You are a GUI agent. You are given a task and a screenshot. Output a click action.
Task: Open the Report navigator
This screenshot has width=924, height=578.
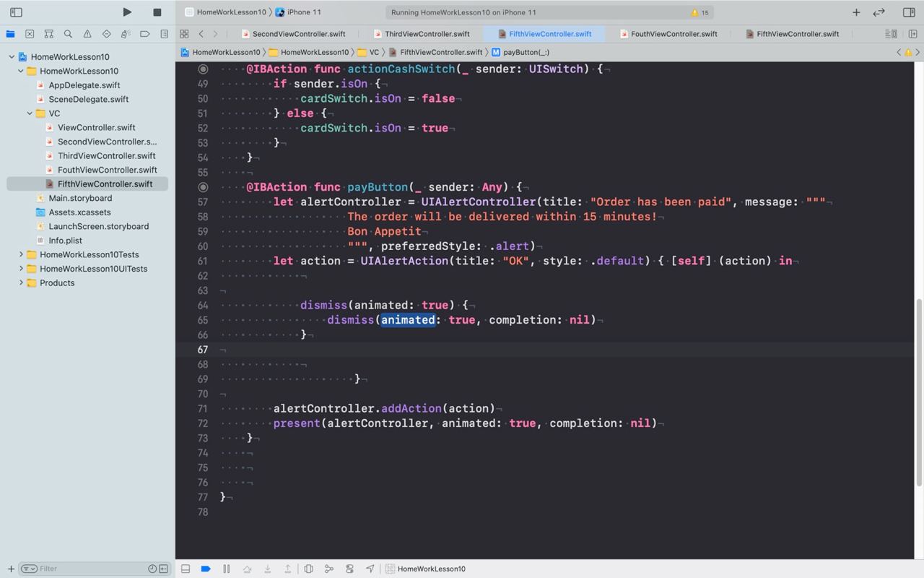tap(165, 34)
